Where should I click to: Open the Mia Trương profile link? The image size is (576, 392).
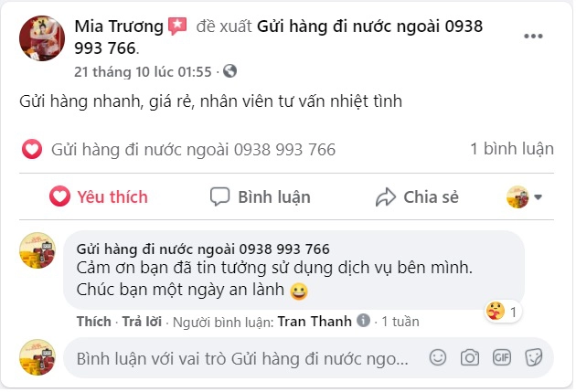(119, 26)
